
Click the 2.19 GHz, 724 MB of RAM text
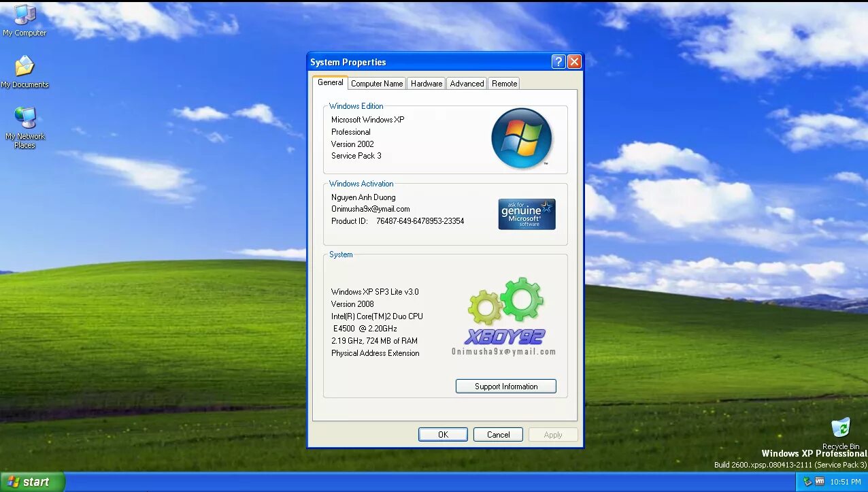[375, 341]
